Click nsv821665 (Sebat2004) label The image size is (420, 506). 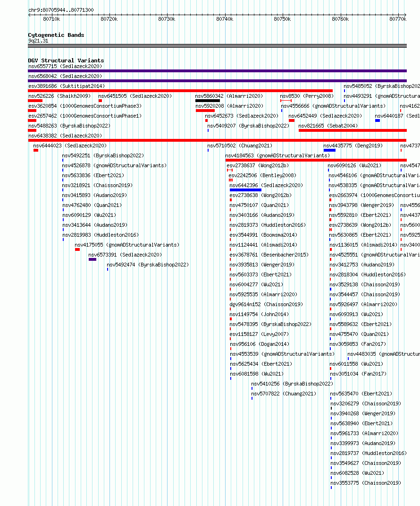click(328, 126)
